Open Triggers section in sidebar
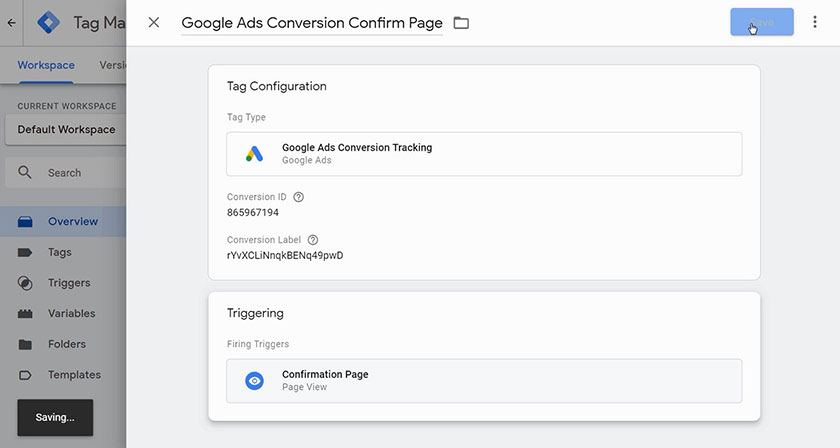 [x=68, y=283]
